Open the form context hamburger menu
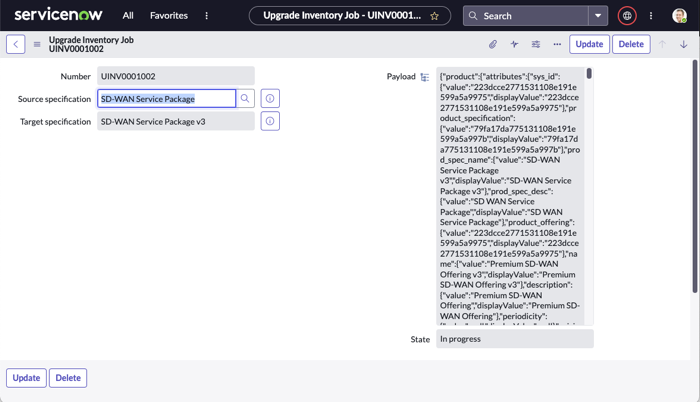The image size is (700, 402). (x=37, y=44)
